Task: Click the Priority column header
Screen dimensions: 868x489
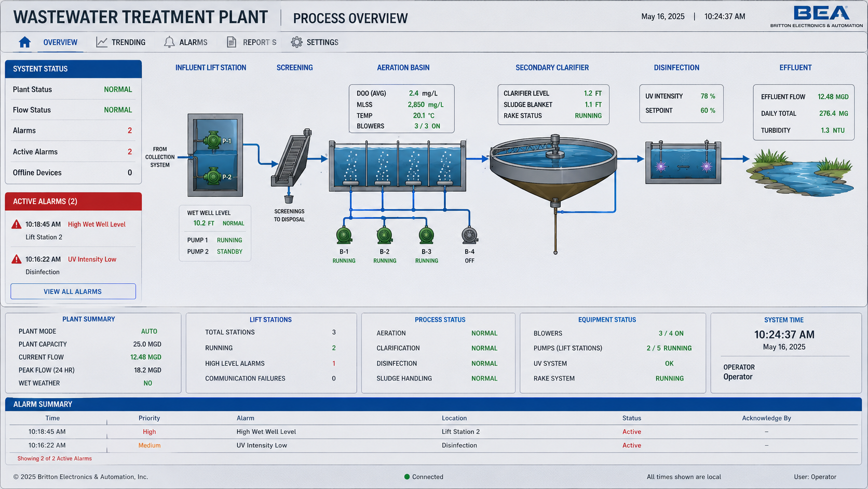Action: point(149,418)
